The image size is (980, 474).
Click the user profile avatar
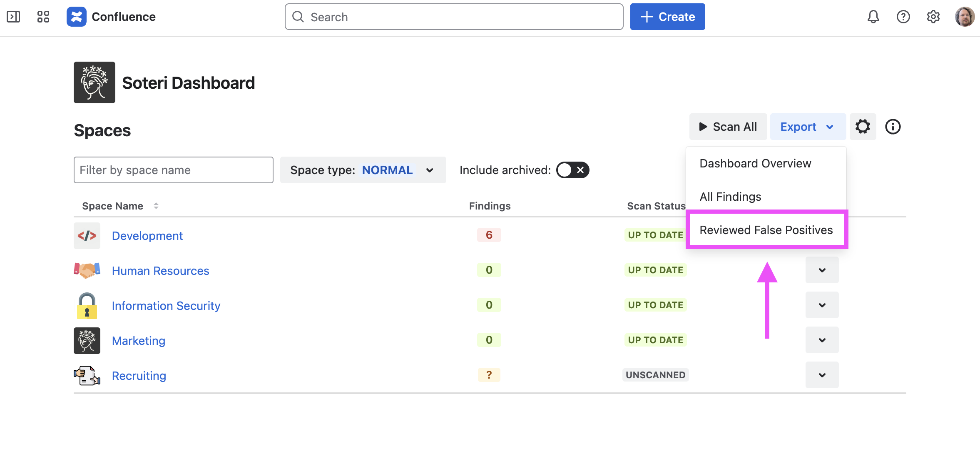click(x=964, y=17)
